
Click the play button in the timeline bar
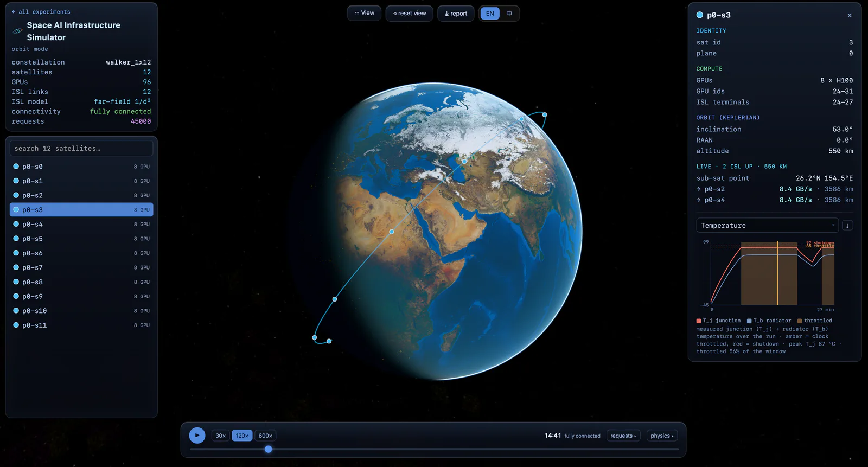coord(197,436)
